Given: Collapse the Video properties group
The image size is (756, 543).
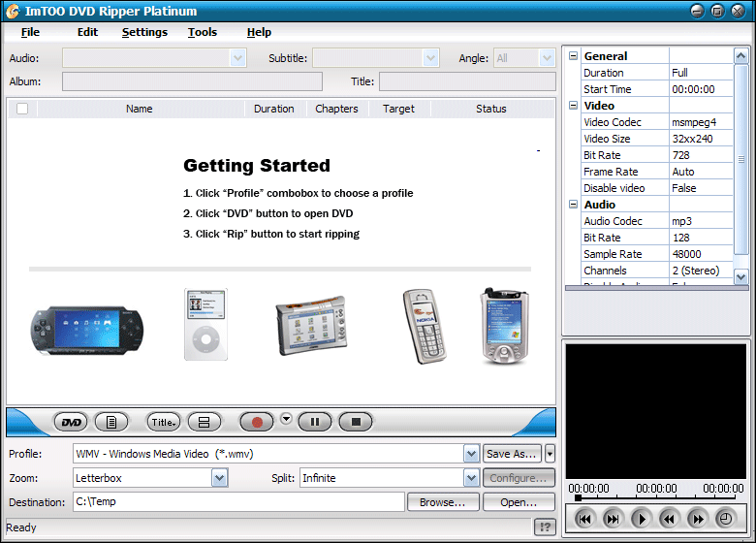Looking at the screenshot, I should (573, 106).
